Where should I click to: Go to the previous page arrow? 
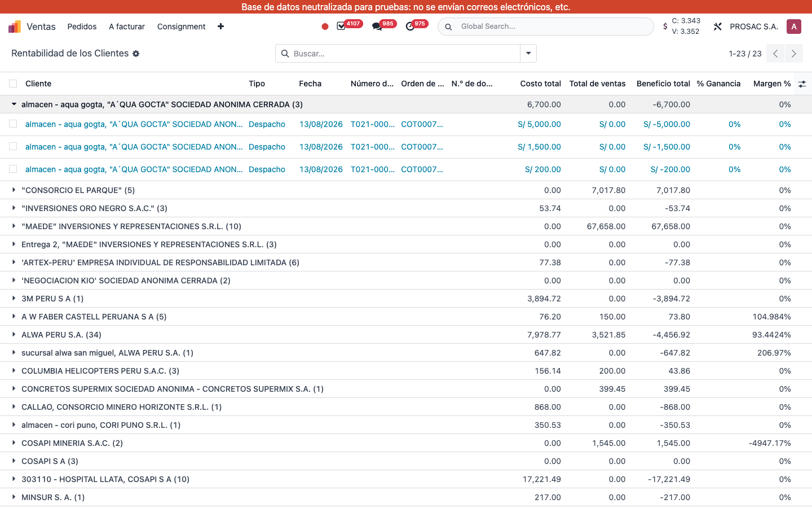click(775, 54)
